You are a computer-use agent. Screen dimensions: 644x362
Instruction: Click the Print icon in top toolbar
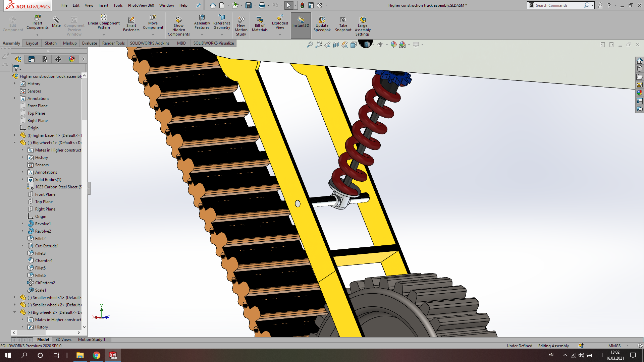click(262, 5)
